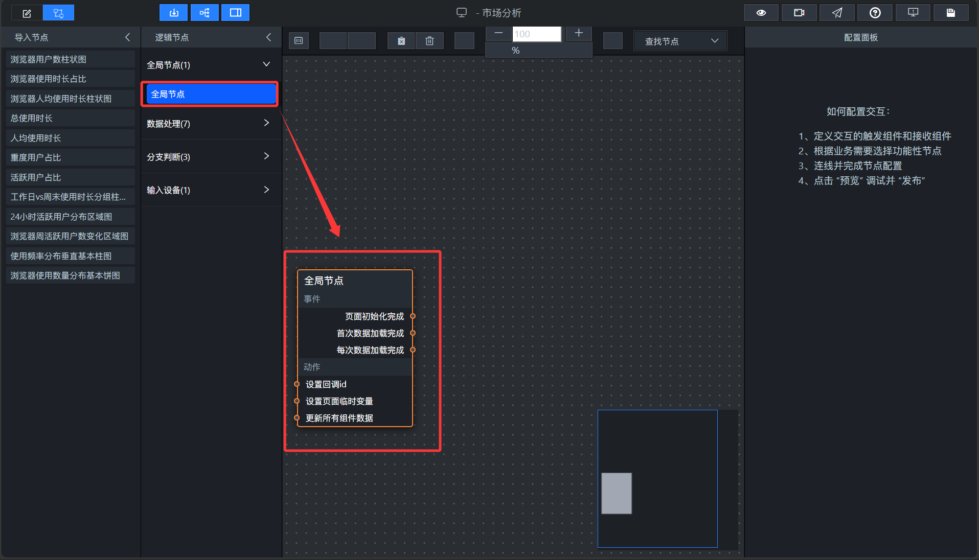Click the 页面初始化完成 output port

click(x=413, y=316)
